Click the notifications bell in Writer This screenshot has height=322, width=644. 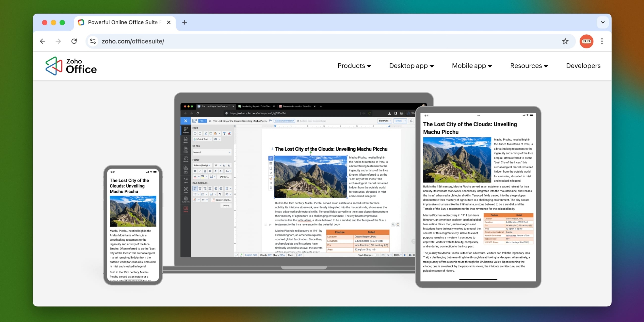point(411,121)
